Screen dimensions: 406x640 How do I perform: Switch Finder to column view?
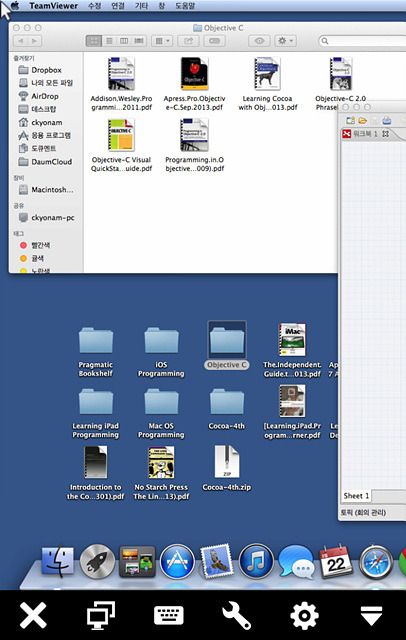[124, 41]
